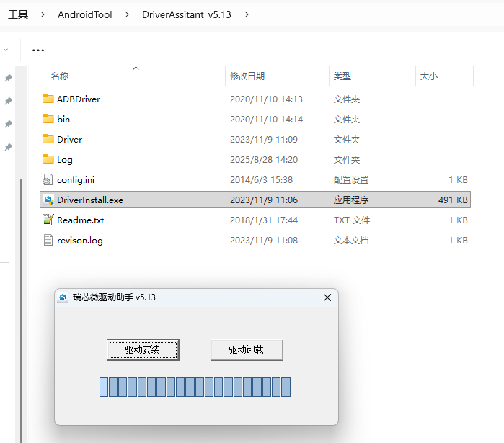Select the Readme.txt file name

(80, 220)
